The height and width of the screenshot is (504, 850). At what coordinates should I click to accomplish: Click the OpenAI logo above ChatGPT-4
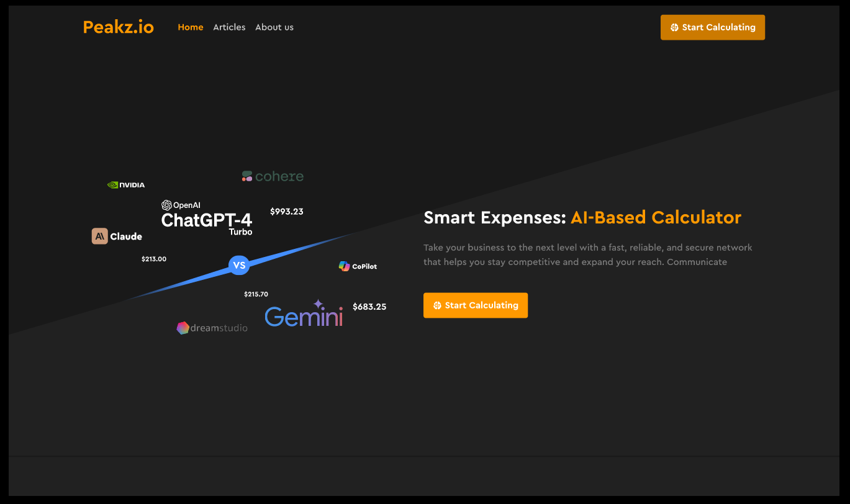tap(181, 205)
